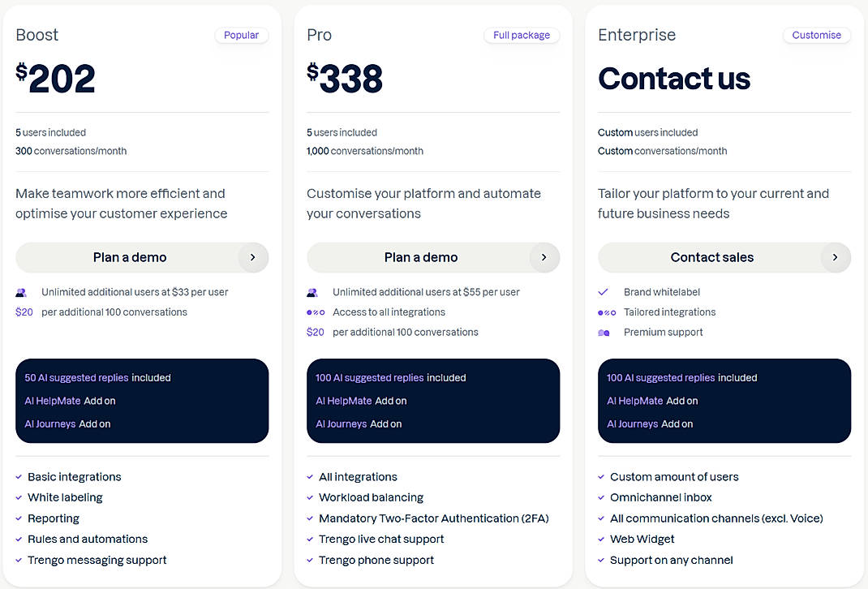868x589 pixels.
Task: Click the checkmark beside Trengo phone support
Action: pos(310,560)
